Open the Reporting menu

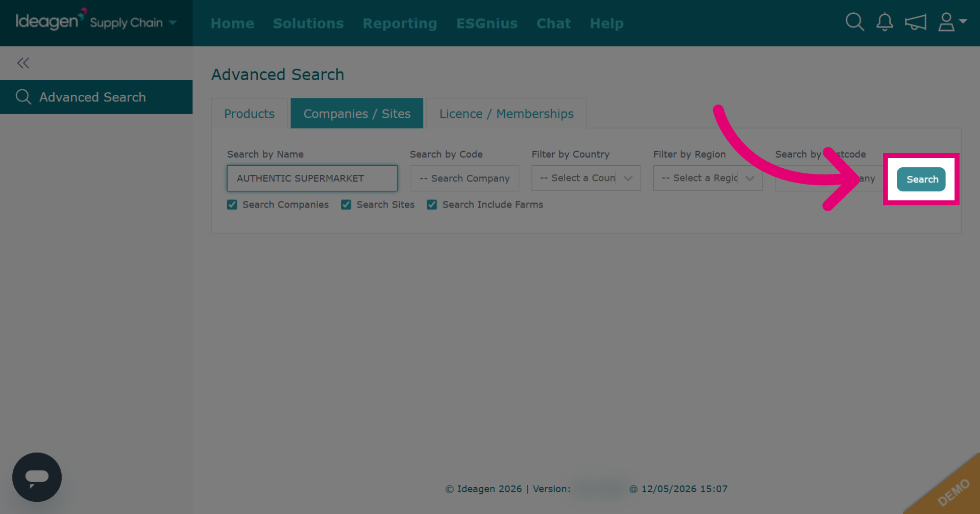click(400, 23)
